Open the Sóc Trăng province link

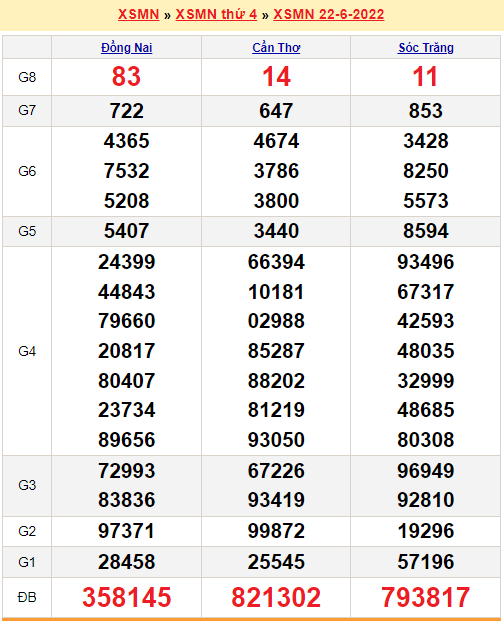pyautogui.click(x=426, y=48)
